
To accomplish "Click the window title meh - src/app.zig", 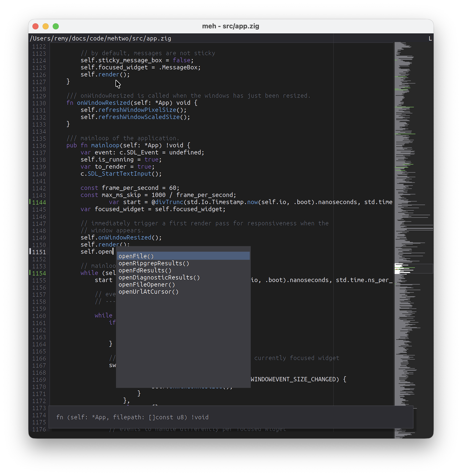I will (x=230, y=26).
